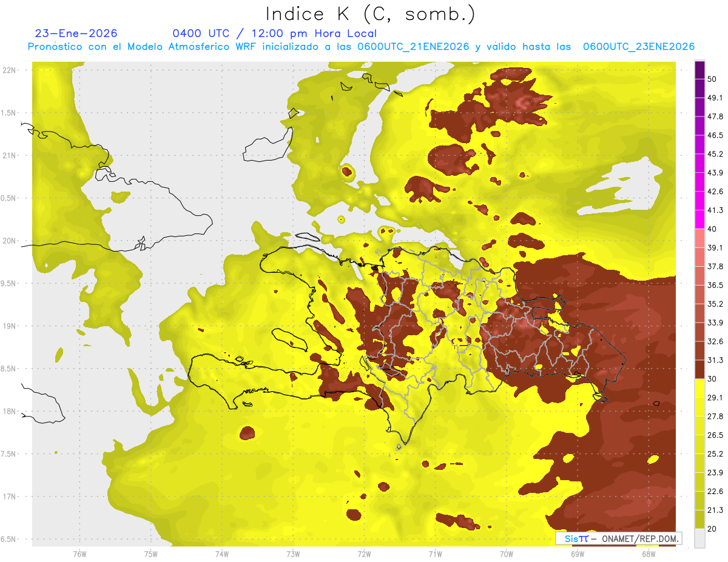Click the "18N" latitude label

pyautogui.click(x=10, y=411)
